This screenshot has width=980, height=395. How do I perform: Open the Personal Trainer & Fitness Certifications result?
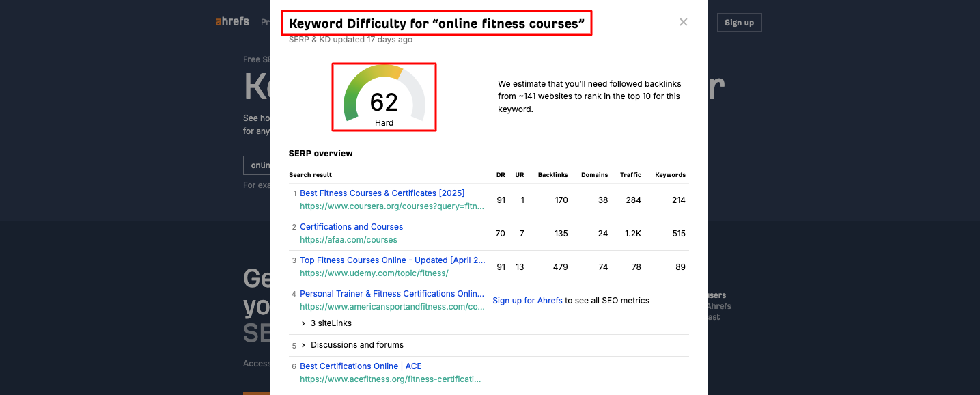pyautogui.click(x=393, y=294)
